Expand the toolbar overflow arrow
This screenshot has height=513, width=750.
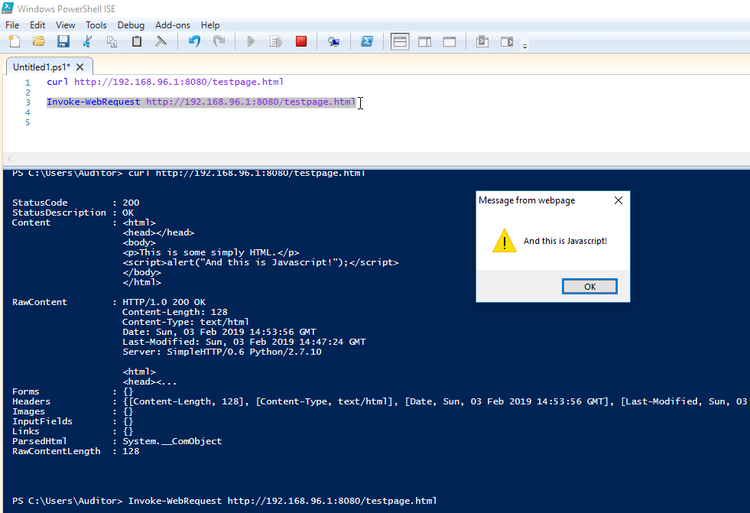tap(525, 46)
